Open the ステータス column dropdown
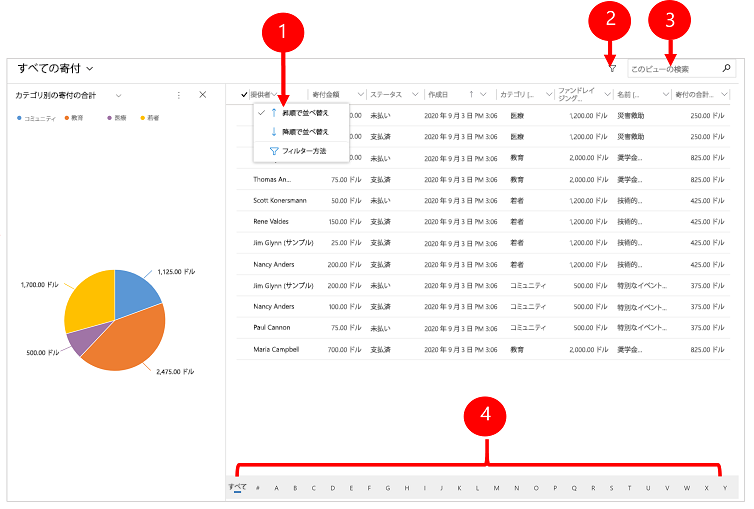754x509 pixels. pos(415,94)
